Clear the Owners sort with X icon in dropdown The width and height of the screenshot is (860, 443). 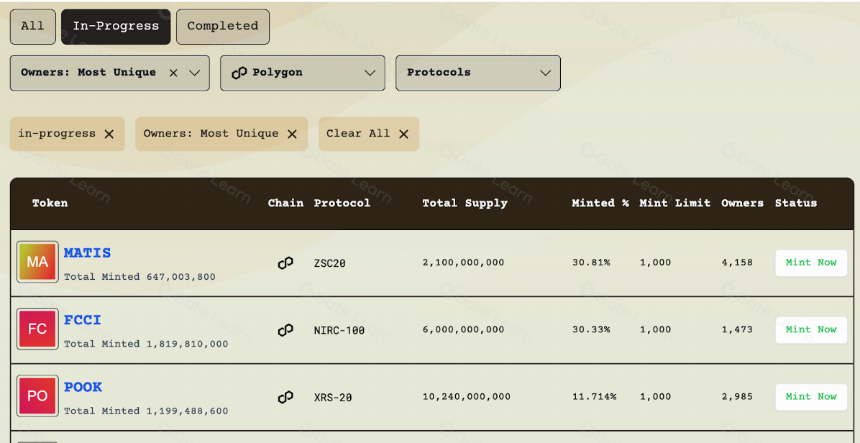pyautogui.click(x=173, y=73)
